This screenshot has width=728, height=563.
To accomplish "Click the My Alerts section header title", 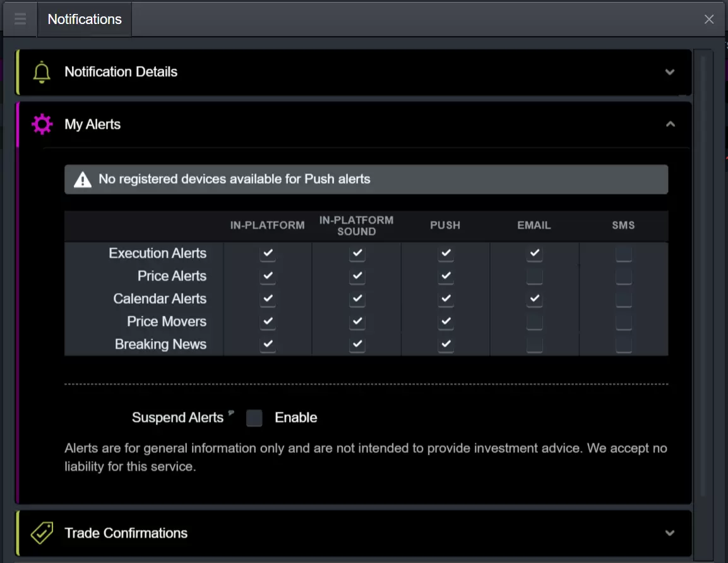I will click(92, 124).
